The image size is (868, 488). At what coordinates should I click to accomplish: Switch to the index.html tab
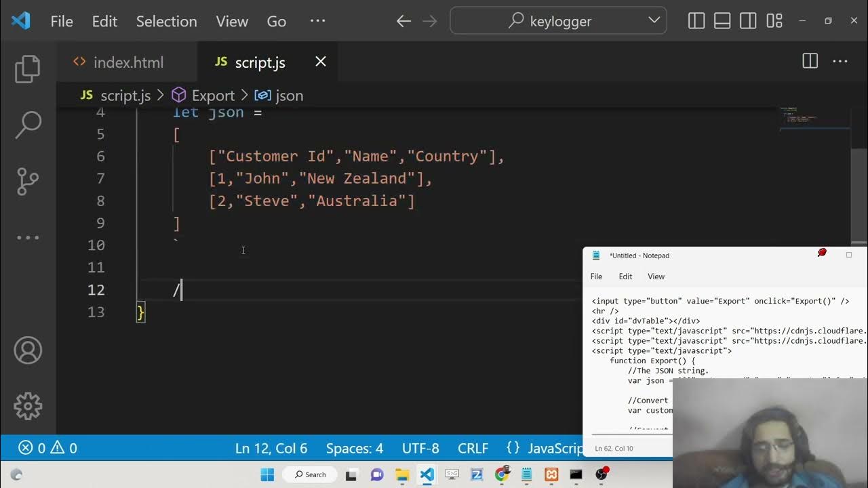pyautogui.click(x=127, y=62)
